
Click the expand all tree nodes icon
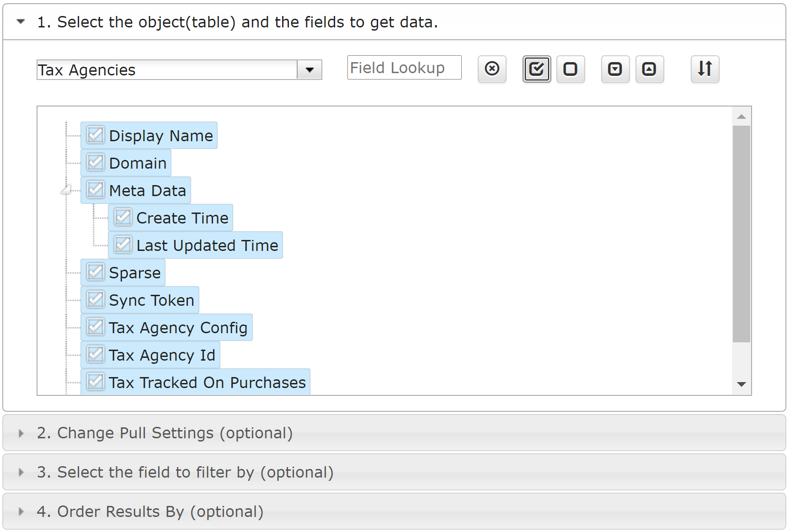[x=615, y=69]
